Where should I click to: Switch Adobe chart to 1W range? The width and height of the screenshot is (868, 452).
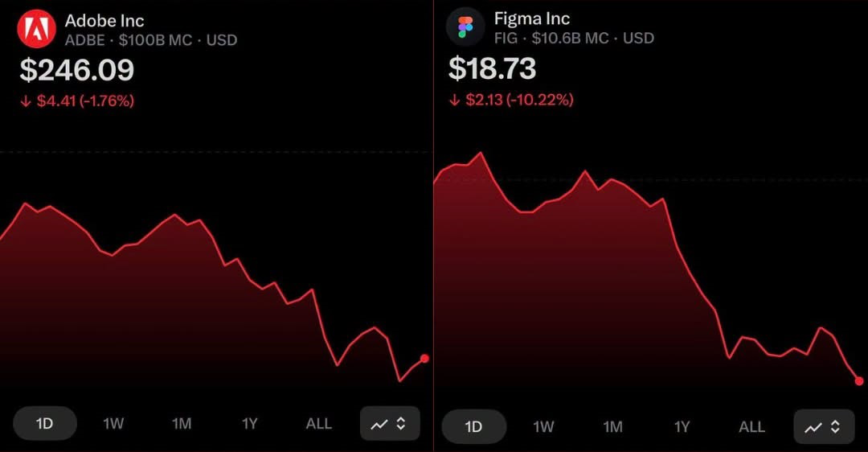click(x=113, y=424)
